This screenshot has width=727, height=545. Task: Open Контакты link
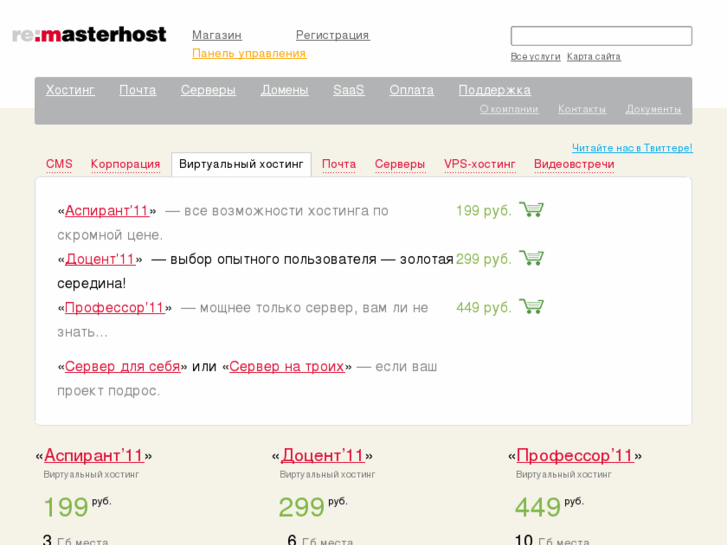point(582,109)
